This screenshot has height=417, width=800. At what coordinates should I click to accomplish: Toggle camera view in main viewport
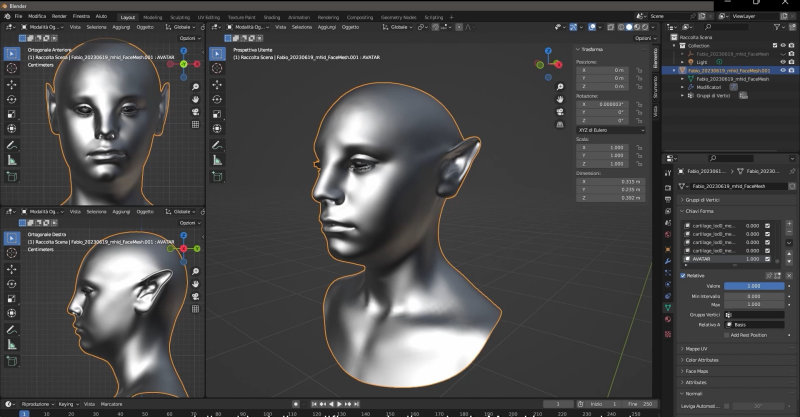tap(560, 112)
